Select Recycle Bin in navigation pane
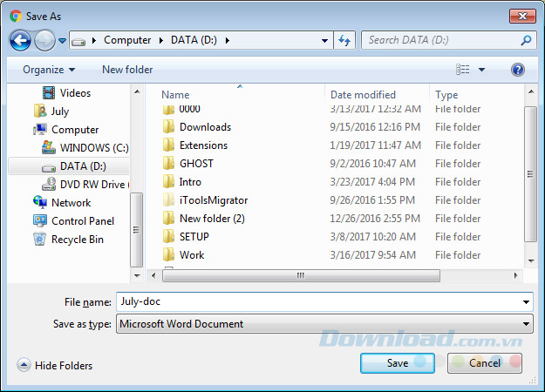545x392 pixels. click(x=78, y=240)
